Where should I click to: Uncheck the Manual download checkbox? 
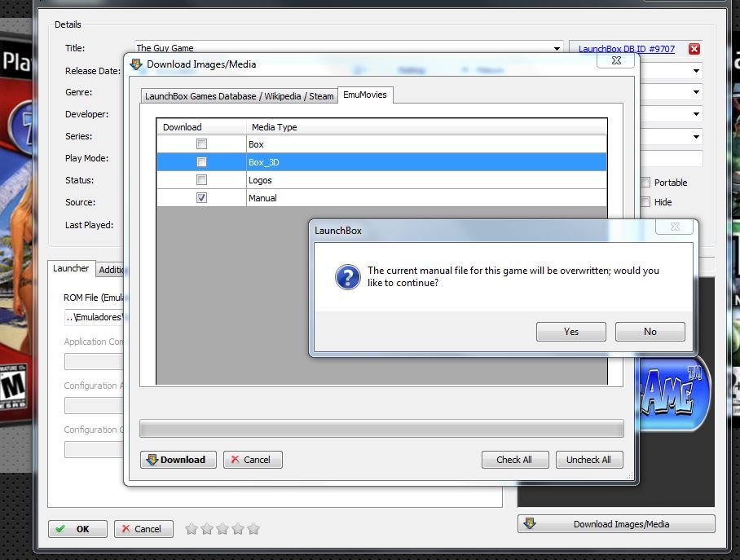pyautogui.click(x=201, y=198)
